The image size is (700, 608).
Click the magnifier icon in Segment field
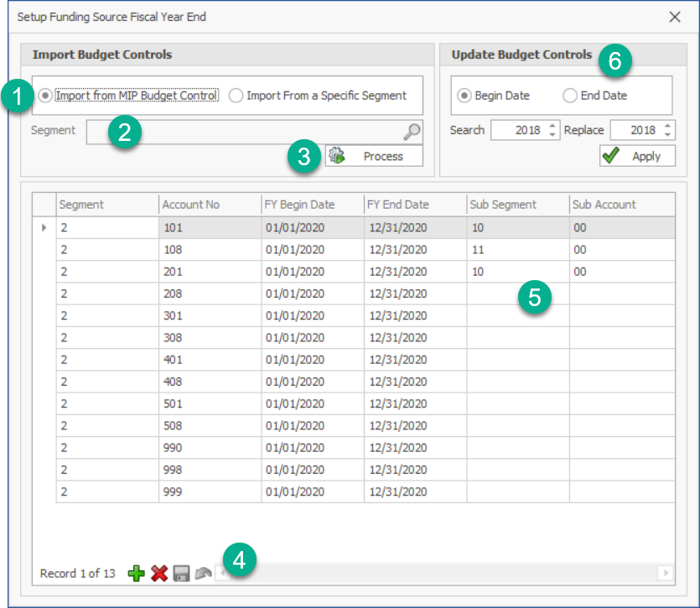[412, 131]
